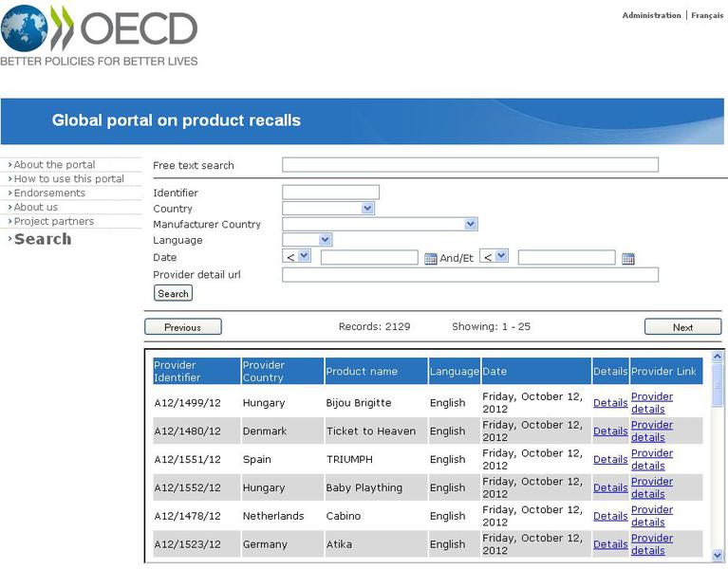Open the Manufacturer Country dropdown
The height and width of the screenshot is (569, 728).
(x=380, y=225)
